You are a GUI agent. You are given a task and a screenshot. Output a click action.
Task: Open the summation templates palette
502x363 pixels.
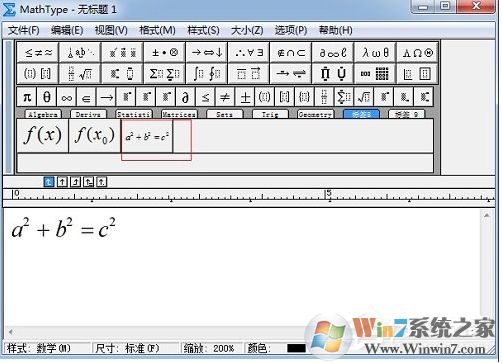point(165,73)
